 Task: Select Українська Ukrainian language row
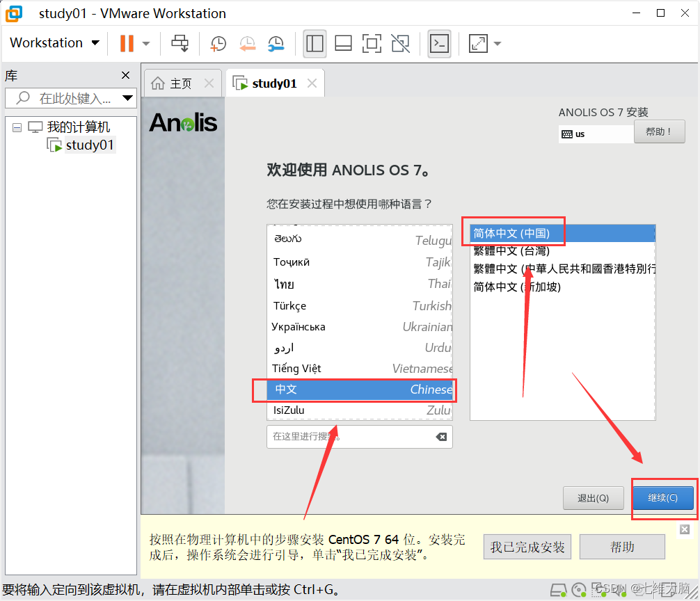pyautogui.click(x=360, y=327)
